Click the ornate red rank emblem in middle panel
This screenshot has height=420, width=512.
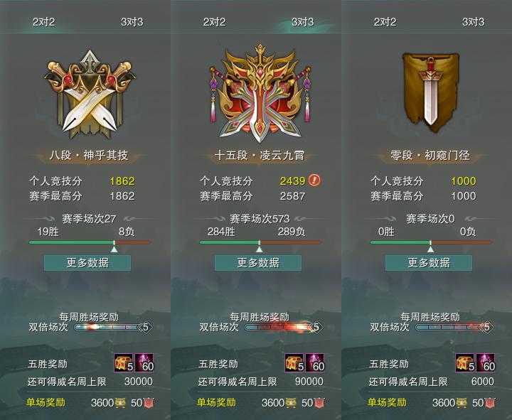[260, 93]
